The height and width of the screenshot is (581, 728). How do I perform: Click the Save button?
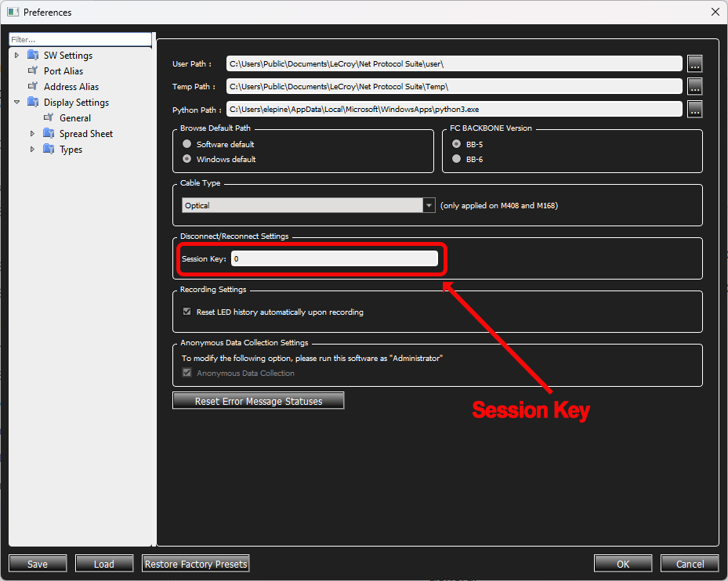[38, 563]
